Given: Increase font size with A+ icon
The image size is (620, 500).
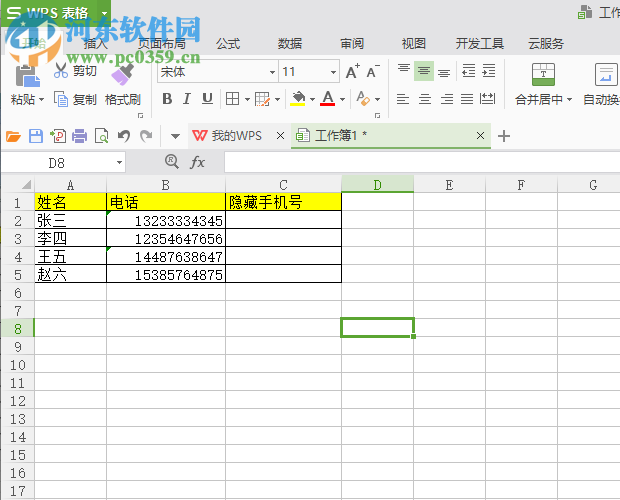Looking at the screenshot, I should 352,72.
